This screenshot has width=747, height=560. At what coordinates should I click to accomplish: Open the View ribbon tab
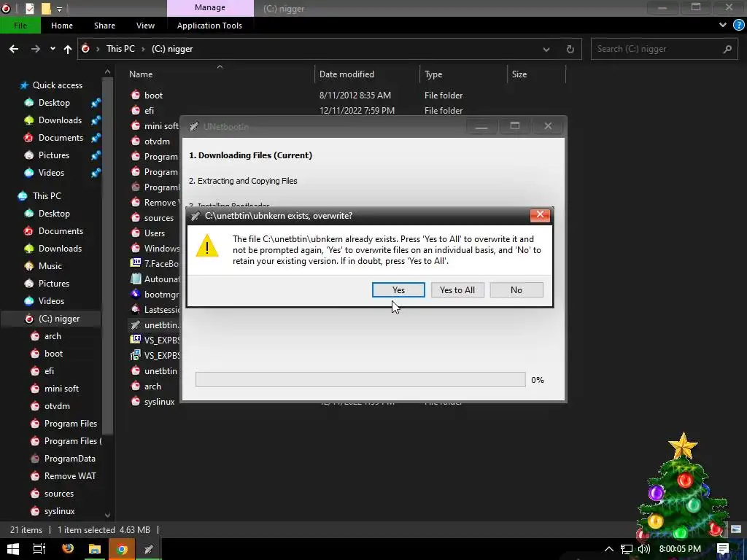point(145,26)
